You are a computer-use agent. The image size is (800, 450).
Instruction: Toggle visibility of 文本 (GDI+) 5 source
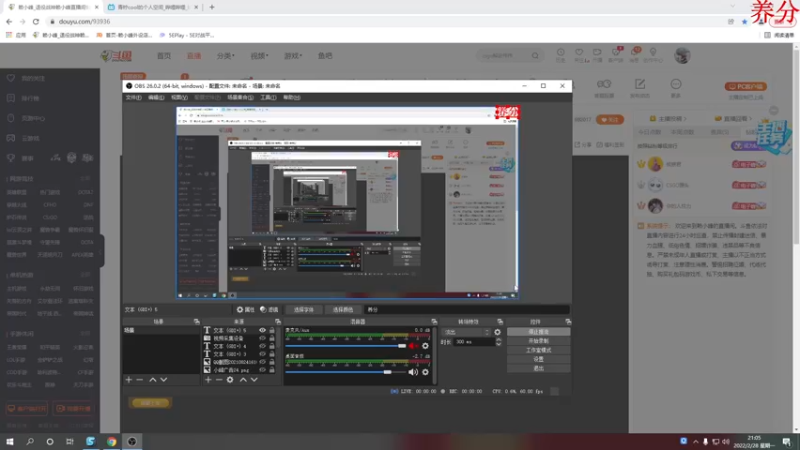click(x=262, y=331)
